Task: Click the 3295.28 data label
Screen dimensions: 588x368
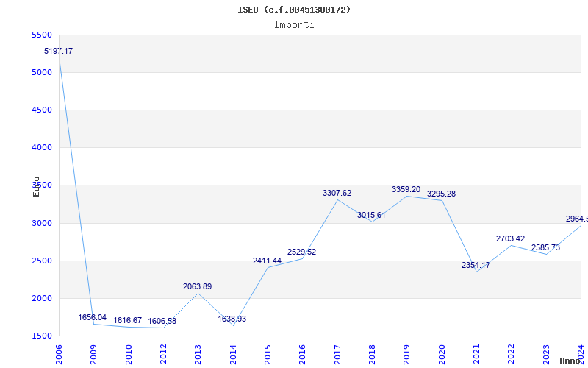Action: coord(442,194)
